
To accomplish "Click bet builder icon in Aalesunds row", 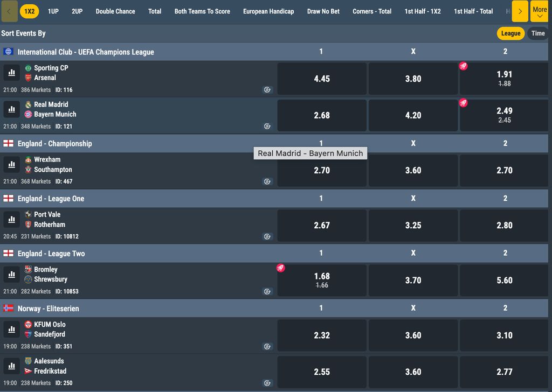I will tap(267, 383).
